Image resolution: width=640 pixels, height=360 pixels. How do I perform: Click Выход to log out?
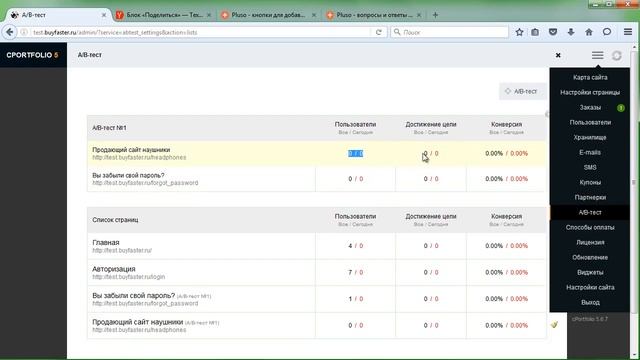590,302
